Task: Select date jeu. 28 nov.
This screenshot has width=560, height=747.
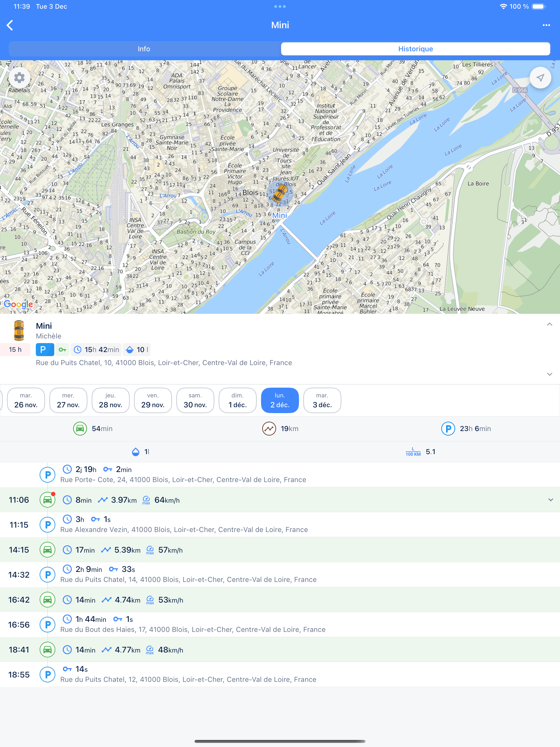Action: pos(110,401)
